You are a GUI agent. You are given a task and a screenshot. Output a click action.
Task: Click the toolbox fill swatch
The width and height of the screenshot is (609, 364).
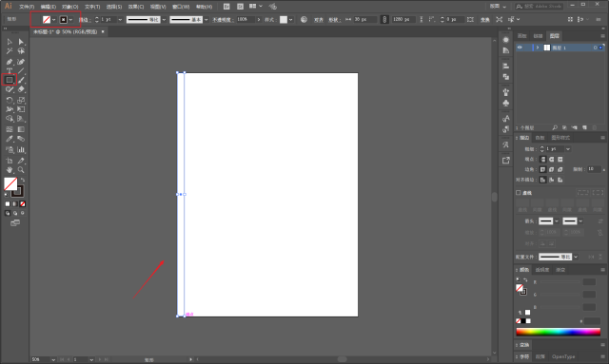[10, 183]
